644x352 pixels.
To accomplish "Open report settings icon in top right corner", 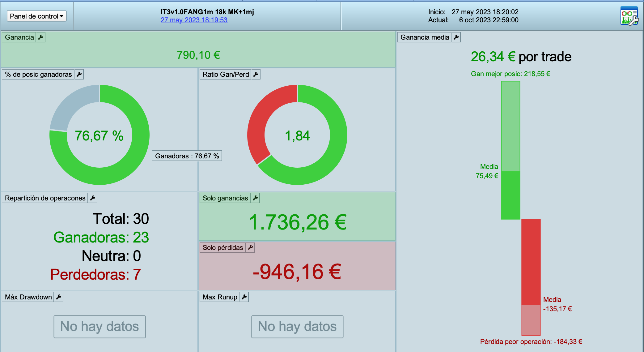I will (x=629, y=16).
